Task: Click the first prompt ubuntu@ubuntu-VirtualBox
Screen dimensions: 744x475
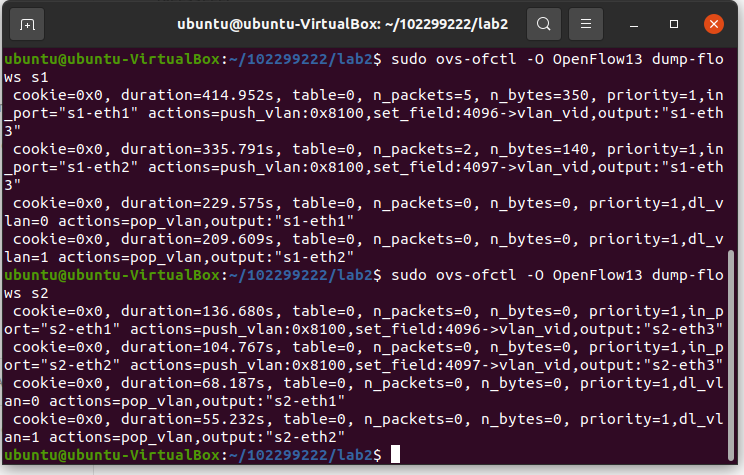Action: click(112, 59)
